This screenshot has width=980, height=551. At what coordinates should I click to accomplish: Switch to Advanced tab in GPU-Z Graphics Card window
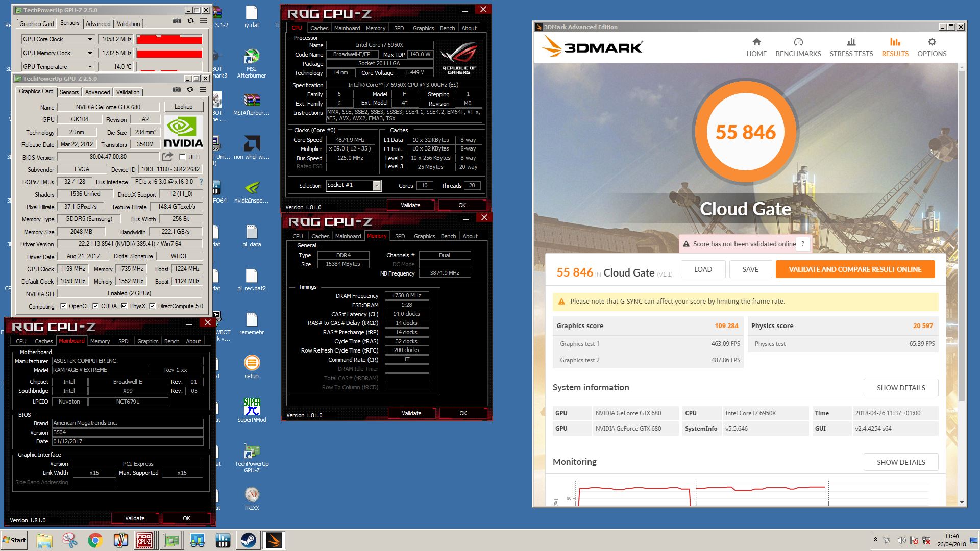pos(97,92)
